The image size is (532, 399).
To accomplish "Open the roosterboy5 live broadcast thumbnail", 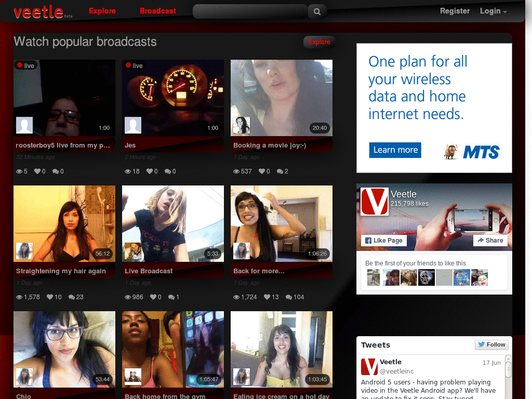I will (64, 98).
